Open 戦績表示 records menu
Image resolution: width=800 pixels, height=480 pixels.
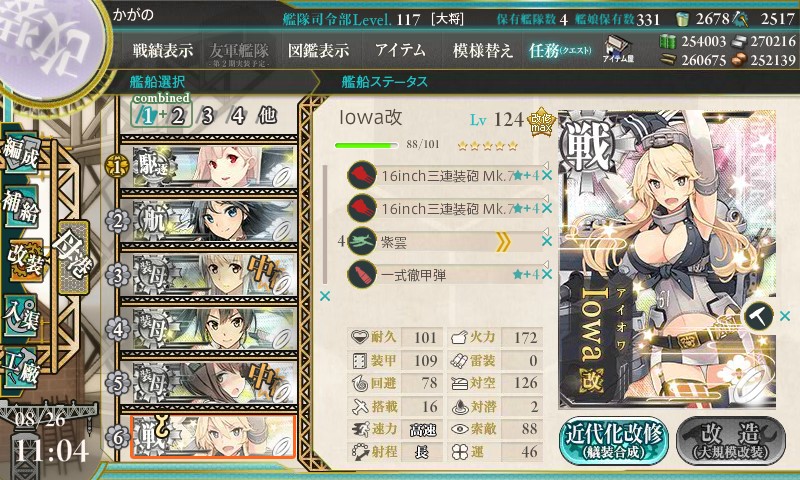[163, 50]
